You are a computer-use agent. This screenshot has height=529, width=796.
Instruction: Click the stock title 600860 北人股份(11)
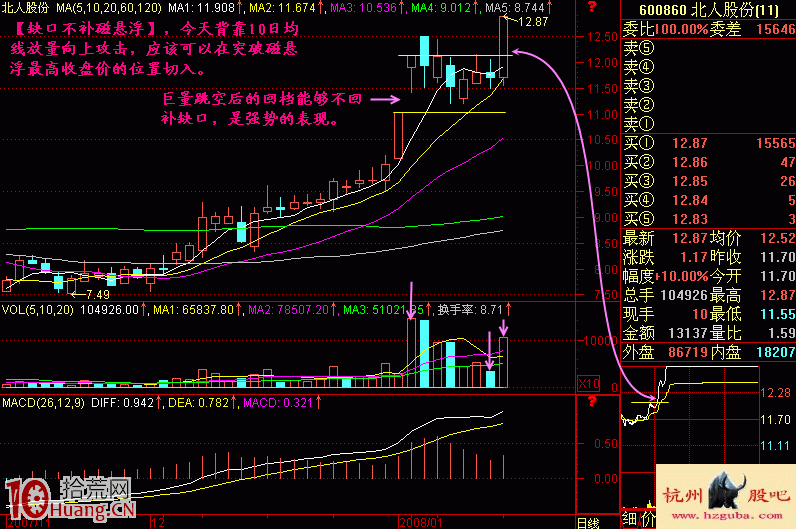coord(709,10)
